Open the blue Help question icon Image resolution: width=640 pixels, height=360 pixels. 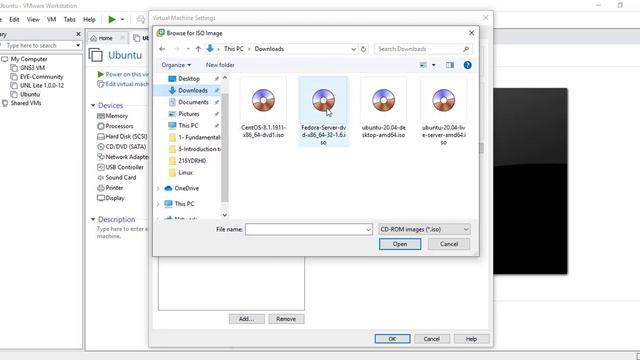point(467,65)
